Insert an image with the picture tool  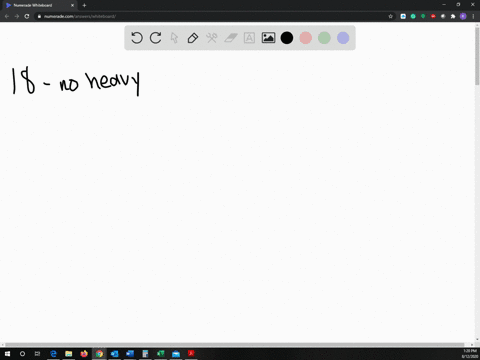coord(268,38)
